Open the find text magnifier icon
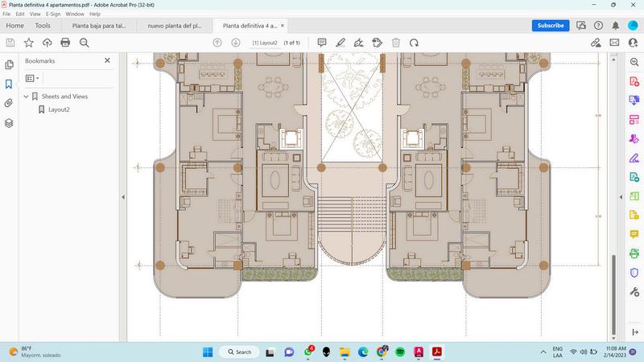This screenshot has width=644, height=362. tap(85, 43)
